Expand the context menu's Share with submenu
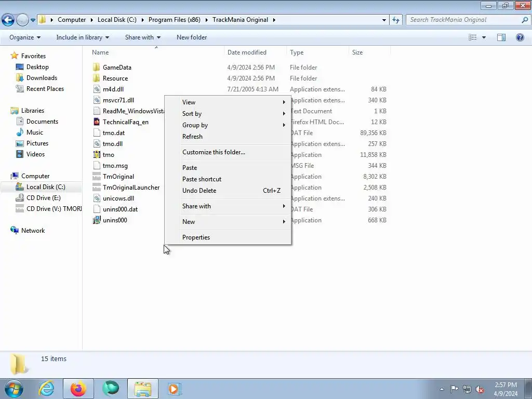532x399 pixels. coord(234,206)
